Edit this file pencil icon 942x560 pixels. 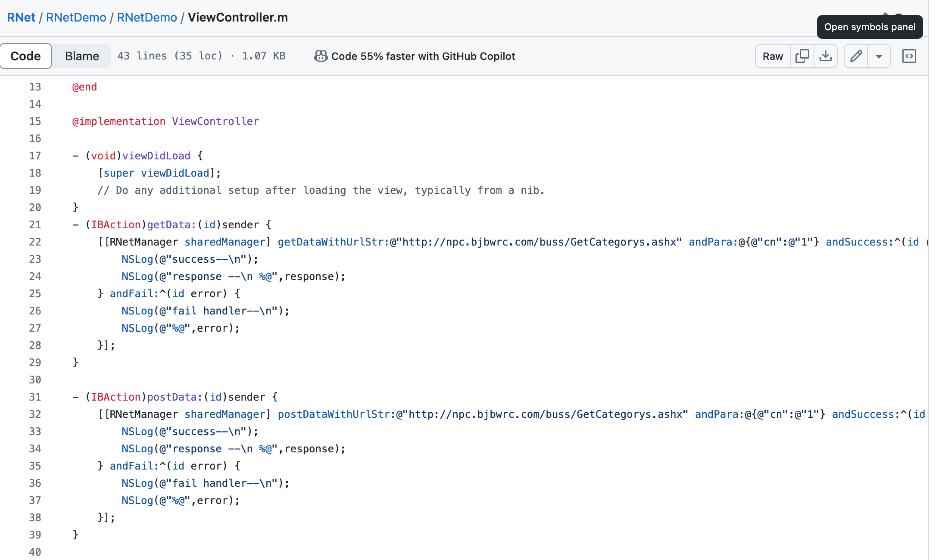click(856, 56)
